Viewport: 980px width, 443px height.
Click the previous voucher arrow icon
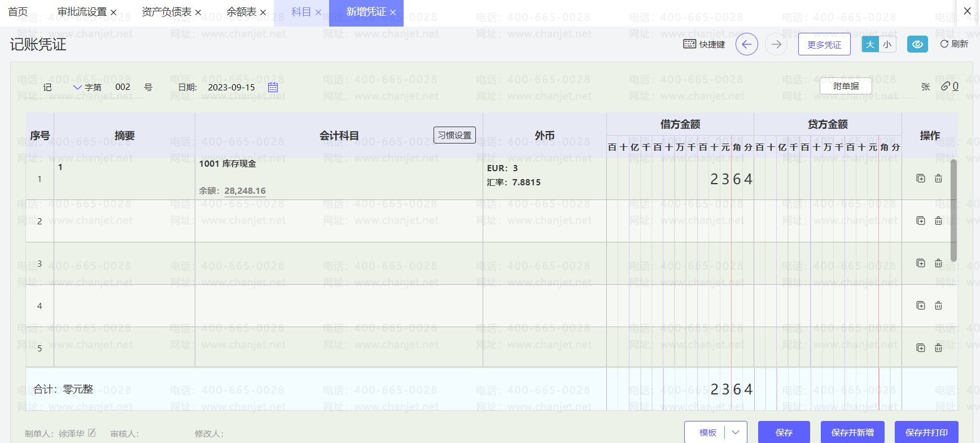click(746, 44)
